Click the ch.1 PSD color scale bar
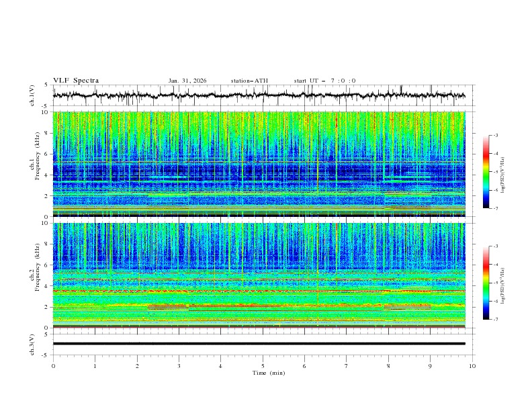The image size is (532, 411). coord(486,172)
